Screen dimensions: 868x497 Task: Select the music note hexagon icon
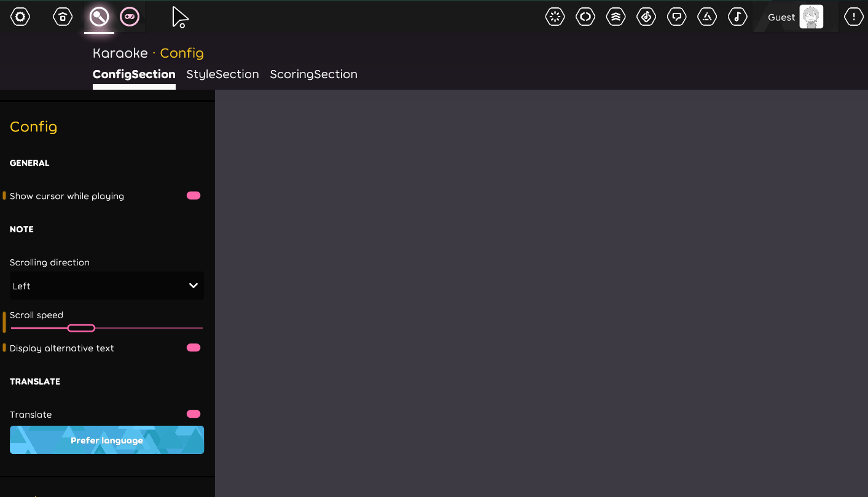coord(737,17)
